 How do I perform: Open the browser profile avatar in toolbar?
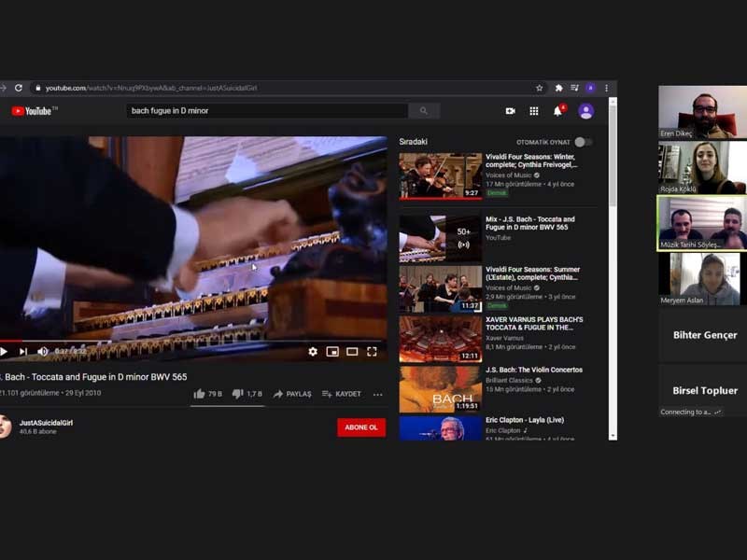591,88
